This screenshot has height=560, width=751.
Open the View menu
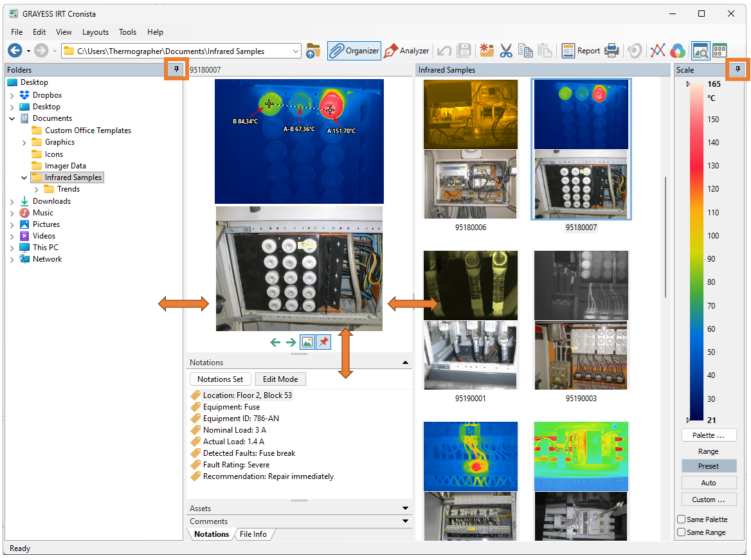click(x=64, y=32)
